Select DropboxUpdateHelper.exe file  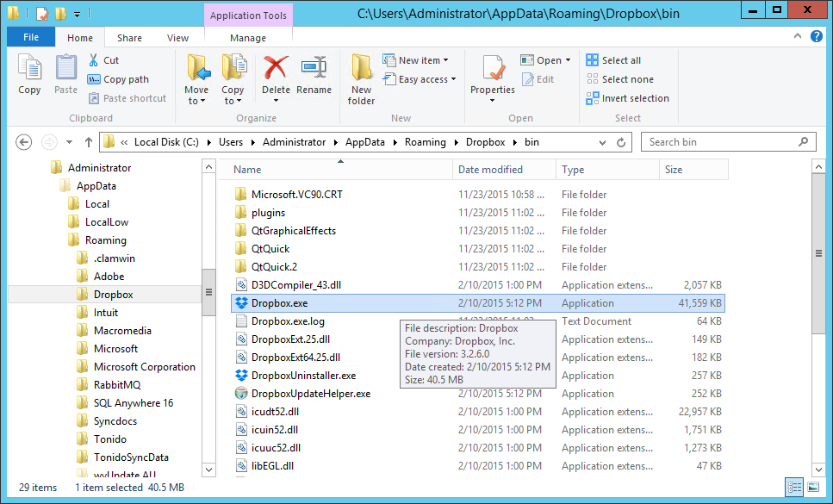[x=311, y=394]
